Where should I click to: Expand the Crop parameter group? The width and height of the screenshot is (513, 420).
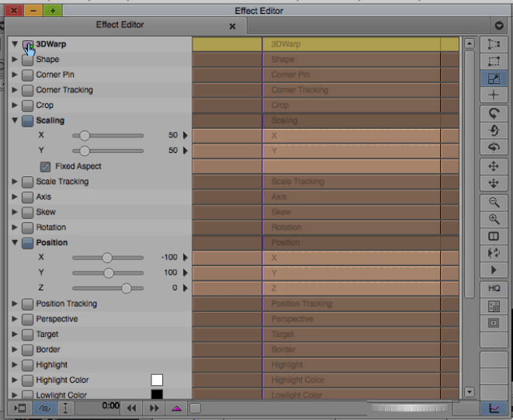point(15,105)
